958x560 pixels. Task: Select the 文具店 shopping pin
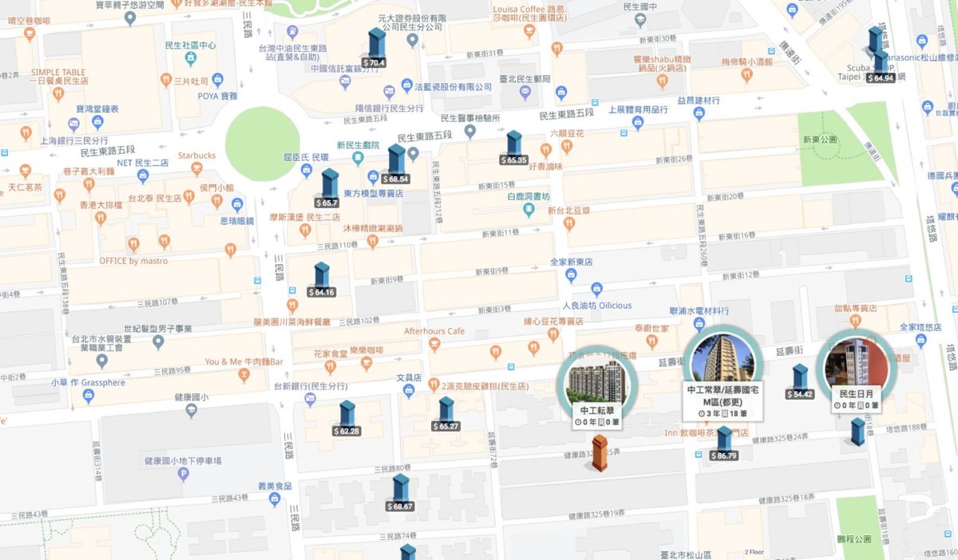click(408, 391)
